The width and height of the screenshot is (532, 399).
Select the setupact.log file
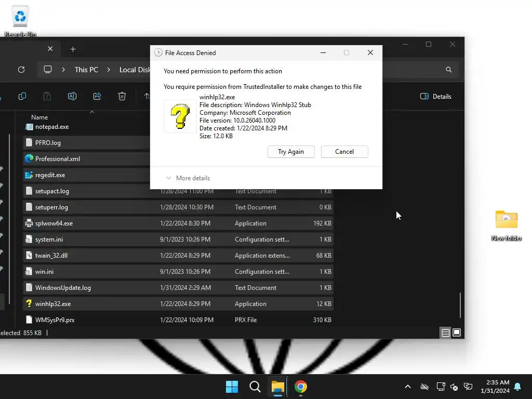(178, 191)
